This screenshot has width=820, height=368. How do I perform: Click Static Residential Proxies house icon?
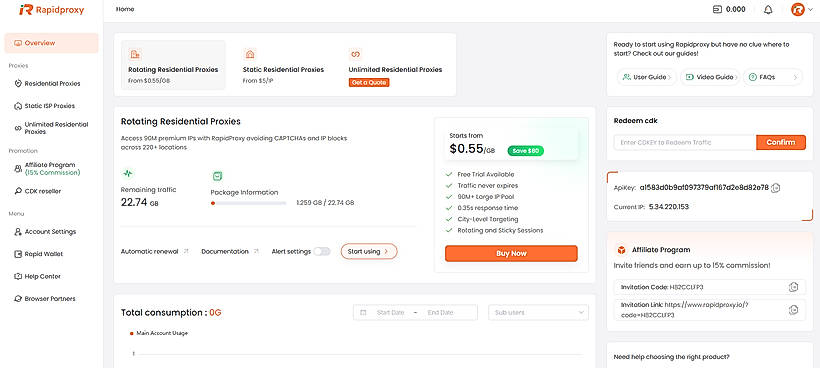click(x=249, y=54)
